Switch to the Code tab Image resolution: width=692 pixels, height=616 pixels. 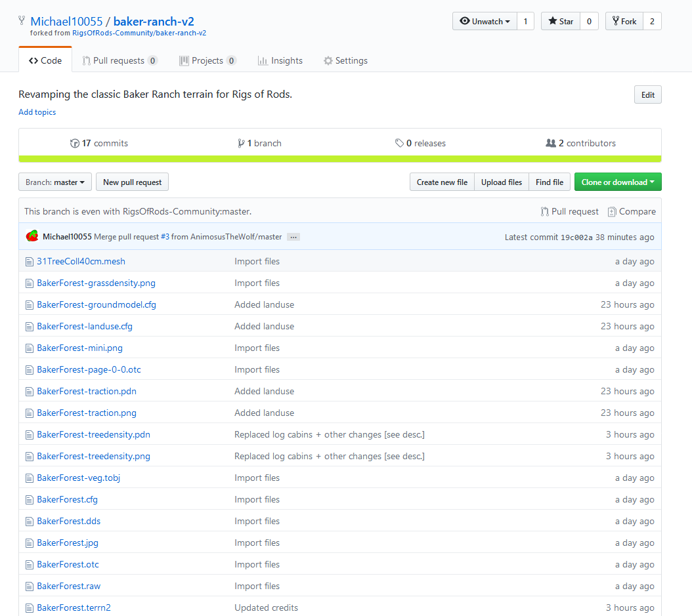click(45, 60)
